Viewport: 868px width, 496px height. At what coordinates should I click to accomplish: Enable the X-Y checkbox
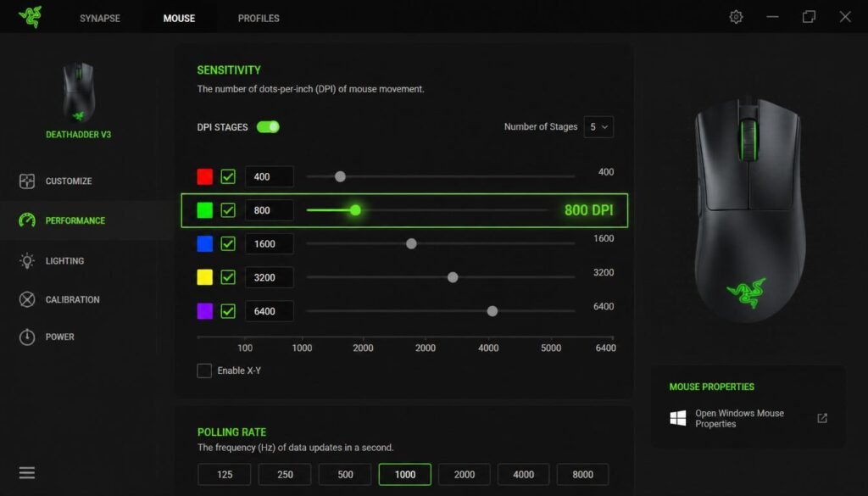point(204,371)
